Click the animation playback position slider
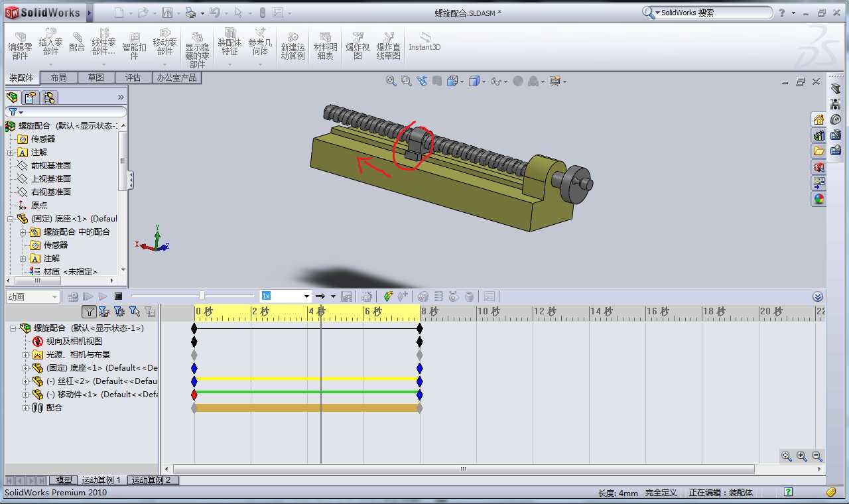 tap(202, 296)
